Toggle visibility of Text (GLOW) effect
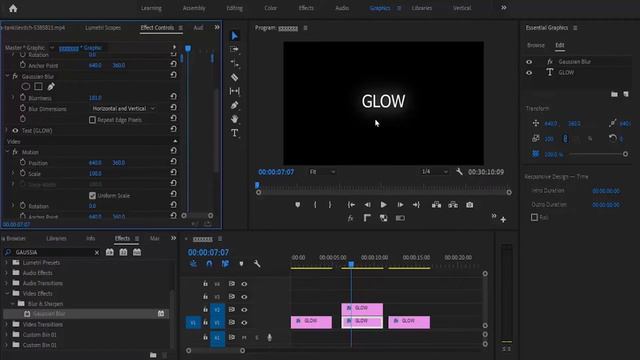Viewport: 640px width, 360px height. click(x=15, y=131)
